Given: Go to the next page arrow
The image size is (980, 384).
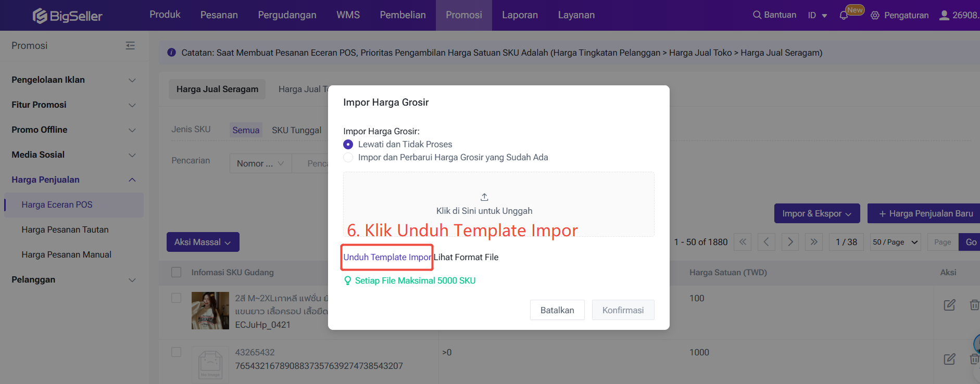Looking at the screenshot, I should pyautogui.click(x=790, y=242).
